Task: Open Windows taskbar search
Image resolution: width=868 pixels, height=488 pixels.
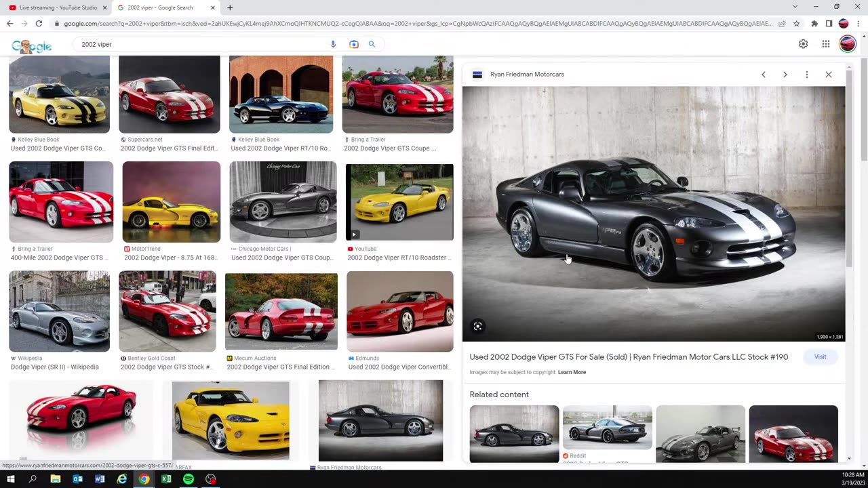Action: point(33,479)
